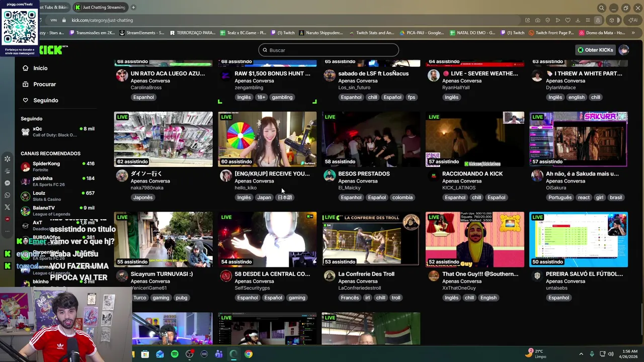Open WhatsApp in the browser sidebar
Screen dimensions: 644x362
click(7, 195)
